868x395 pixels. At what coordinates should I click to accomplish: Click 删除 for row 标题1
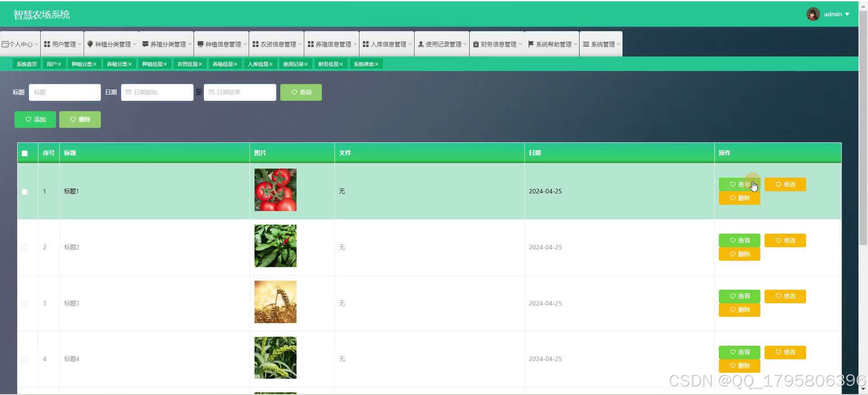tap(740, 198)
